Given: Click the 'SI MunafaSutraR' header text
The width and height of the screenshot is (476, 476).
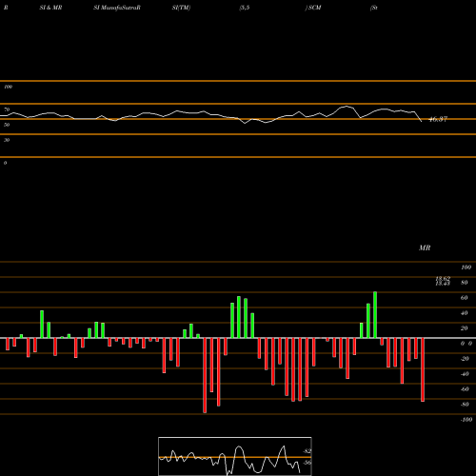Looking at the screenshot, I should (x=117, y=8).
